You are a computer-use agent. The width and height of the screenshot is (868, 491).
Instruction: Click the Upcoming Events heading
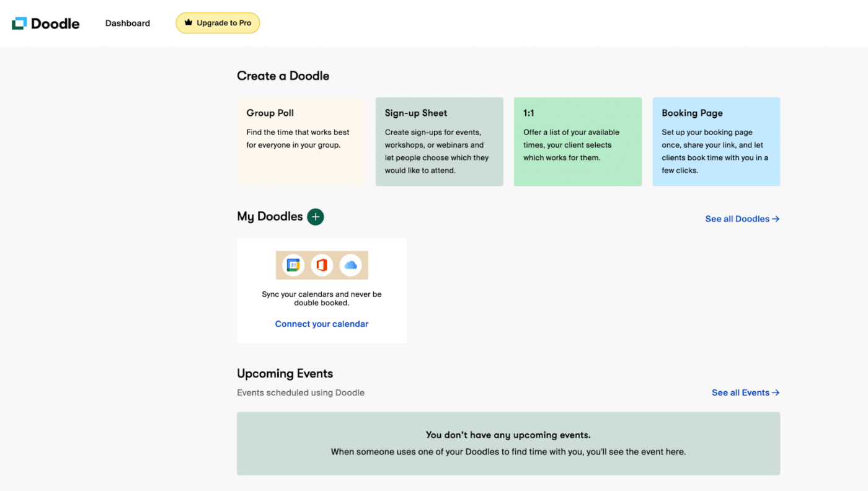click(285, 373)
